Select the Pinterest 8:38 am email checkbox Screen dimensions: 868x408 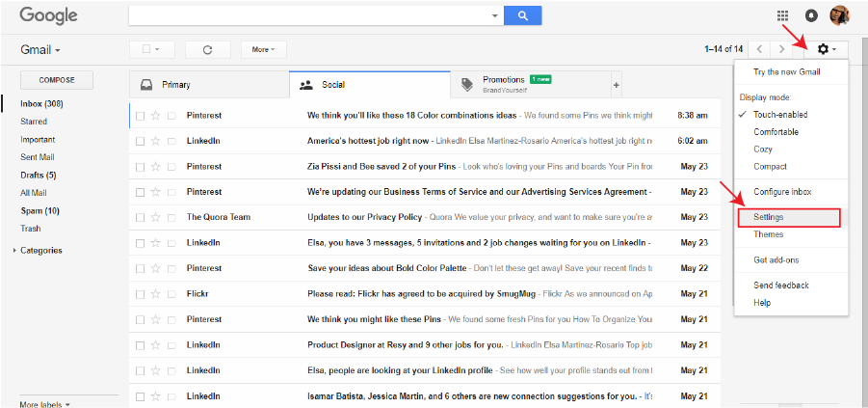[140, 116]
